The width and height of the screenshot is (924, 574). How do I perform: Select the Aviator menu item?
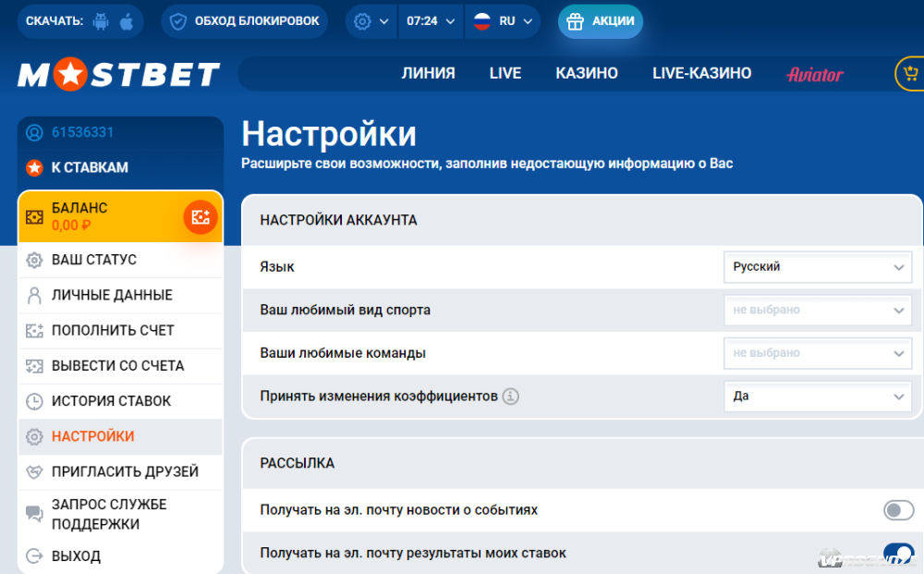pyautogui.click(x=814, y=75)
